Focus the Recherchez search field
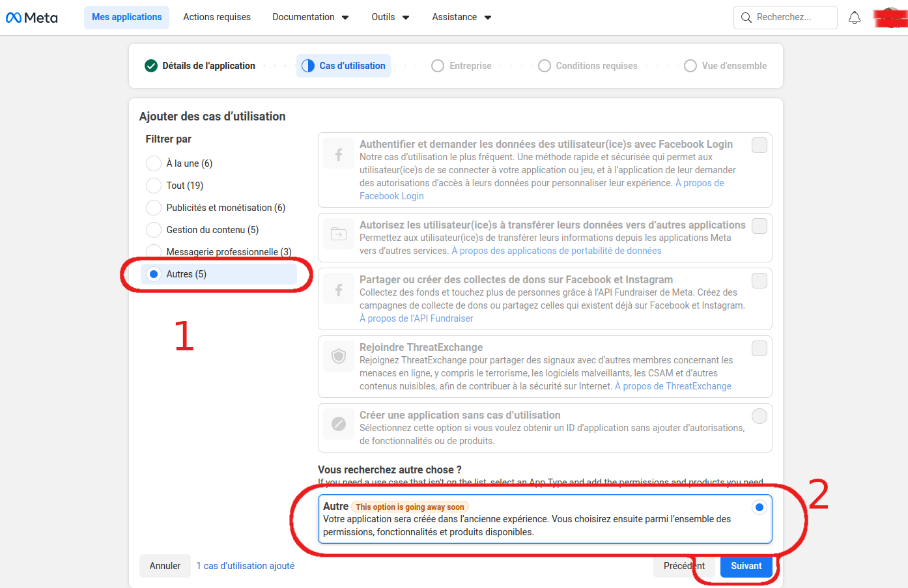 (786, 18)
